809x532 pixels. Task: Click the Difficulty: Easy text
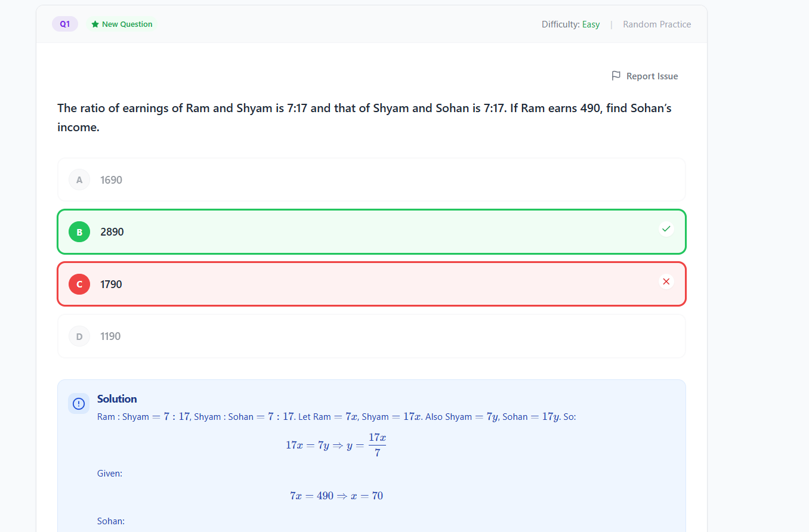click(x=570, y=24)
